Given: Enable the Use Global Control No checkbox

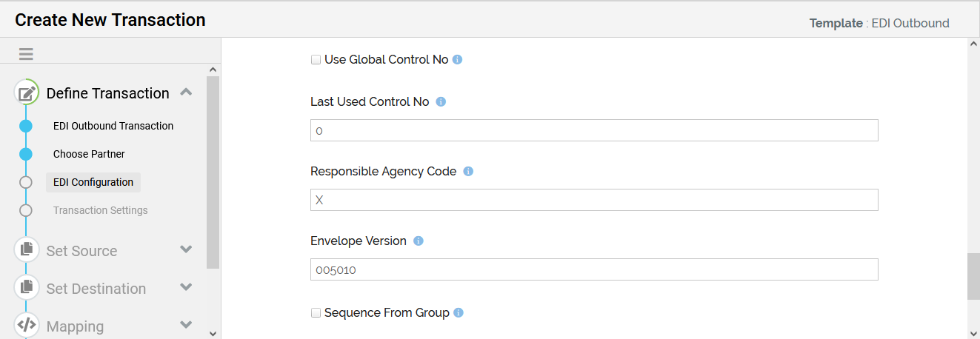Looking at the screenshot, I should tap(316, 60).
